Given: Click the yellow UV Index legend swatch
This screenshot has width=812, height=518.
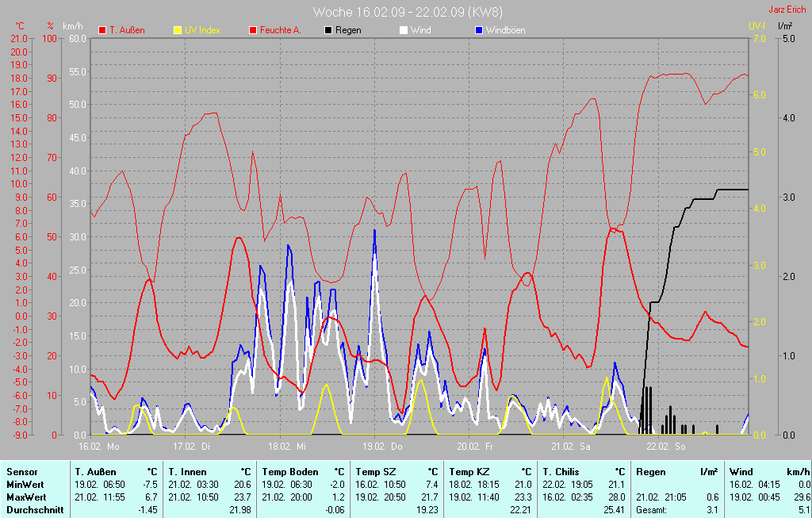Looking at the screenshot, I should tap(178, 31).
